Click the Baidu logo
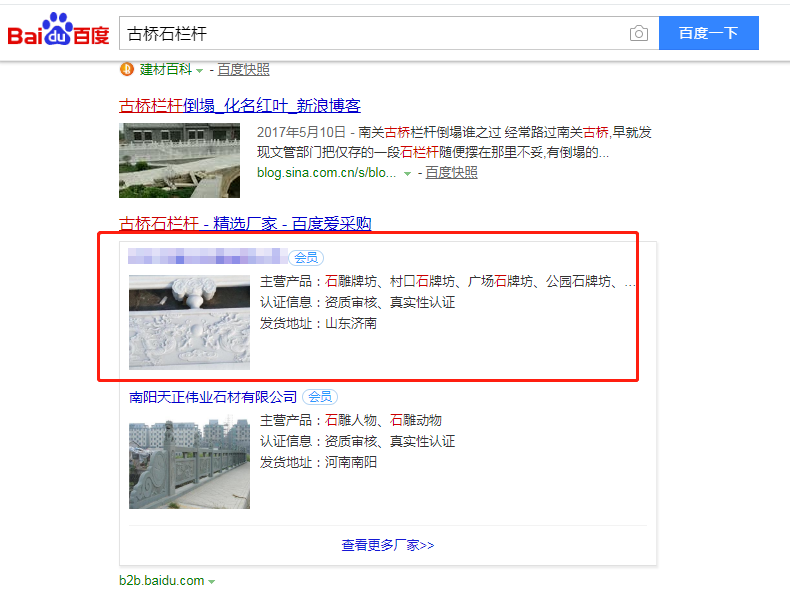Screen dimensions: 790x603 (x=58, y=30)
